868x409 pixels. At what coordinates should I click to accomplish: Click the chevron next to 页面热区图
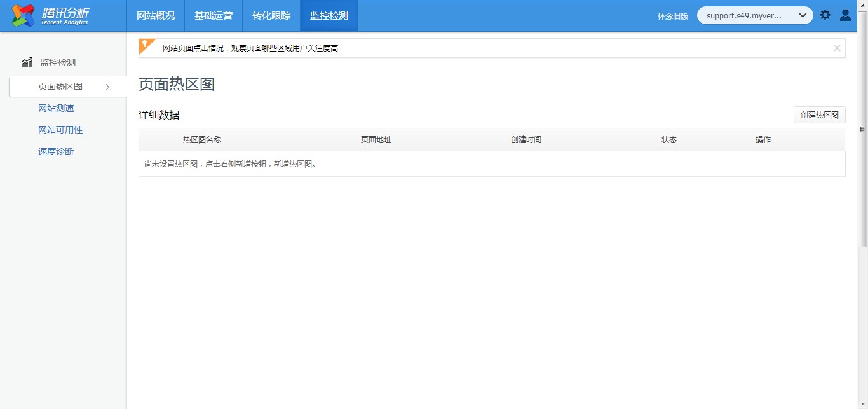click(107, 87)
